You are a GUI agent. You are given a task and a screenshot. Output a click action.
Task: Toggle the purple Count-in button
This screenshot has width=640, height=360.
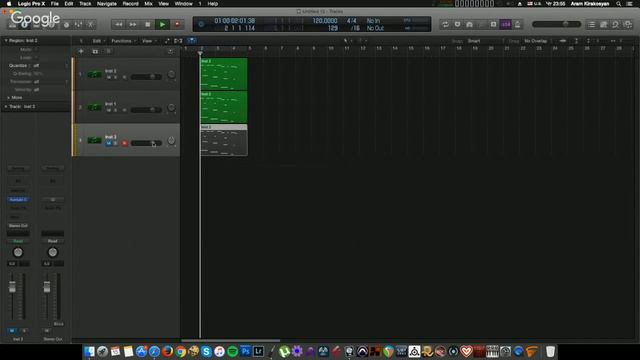point(505,24)
